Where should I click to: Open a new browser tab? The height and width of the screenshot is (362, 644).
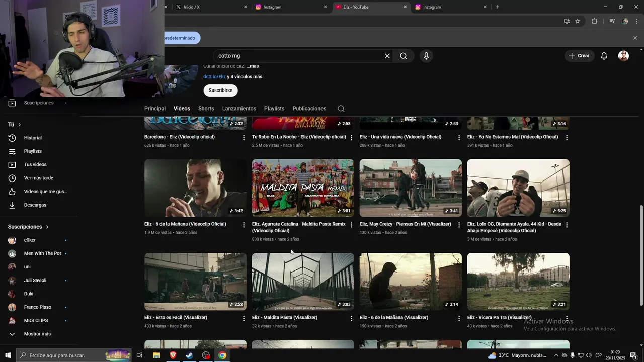497,7
